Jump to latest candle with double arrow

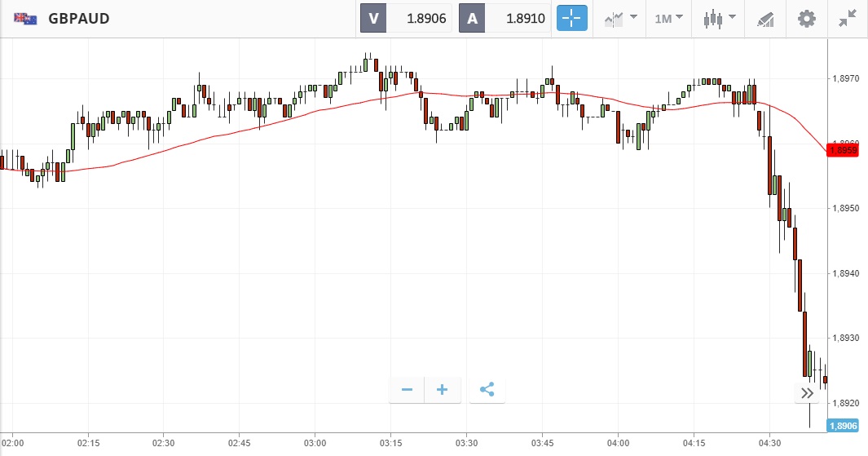[x=807, y=393]
